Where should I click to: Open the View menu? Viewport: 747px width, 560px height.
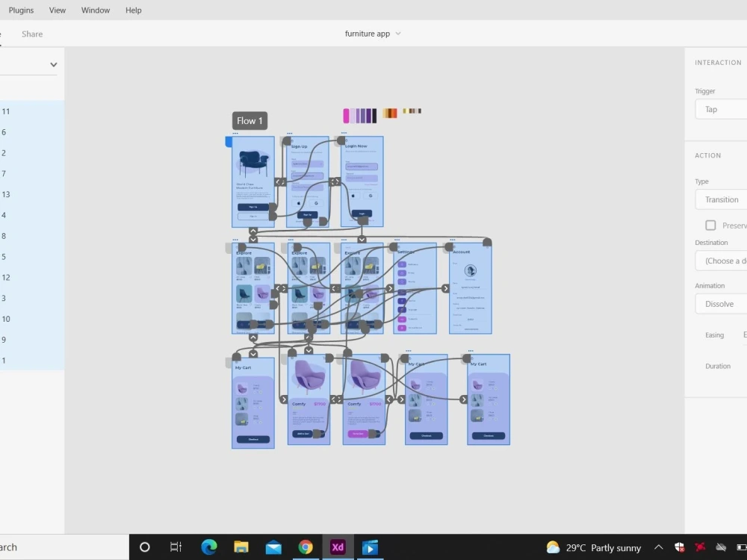click(58, 10)
